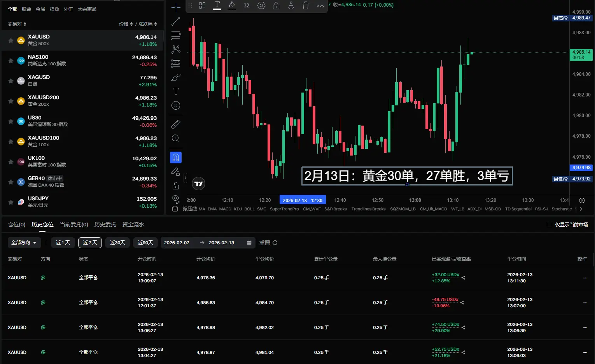Select the text annotation tool in sidebar
The image size is (595, 364).
176,91
